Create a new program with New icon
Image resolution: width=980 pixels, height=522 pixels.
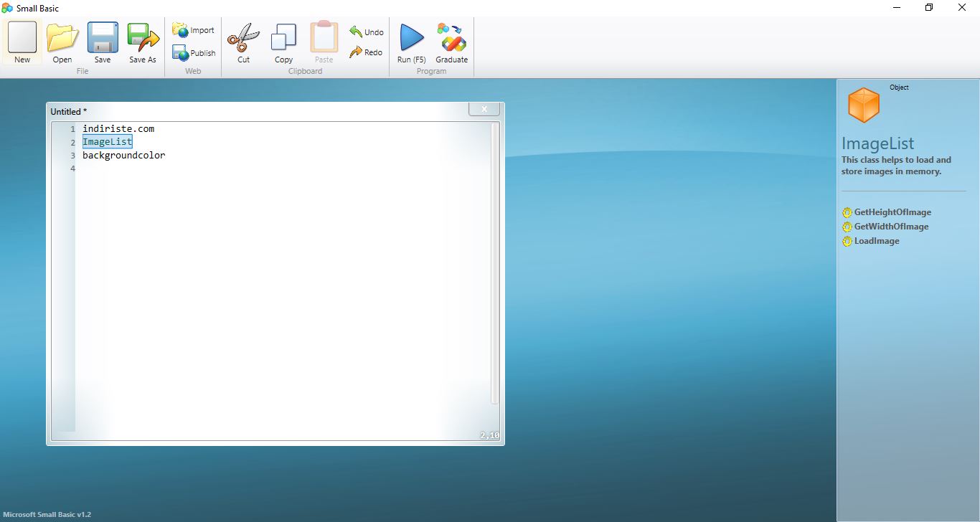pos(22,42)
